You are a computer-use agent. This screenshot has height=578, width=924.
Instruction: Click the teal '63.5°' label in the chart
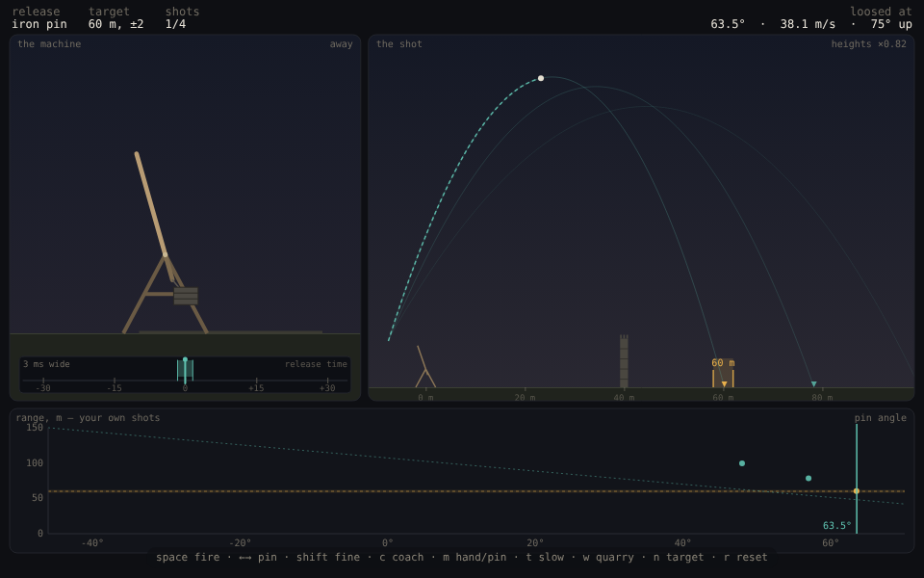pos(836,526)
